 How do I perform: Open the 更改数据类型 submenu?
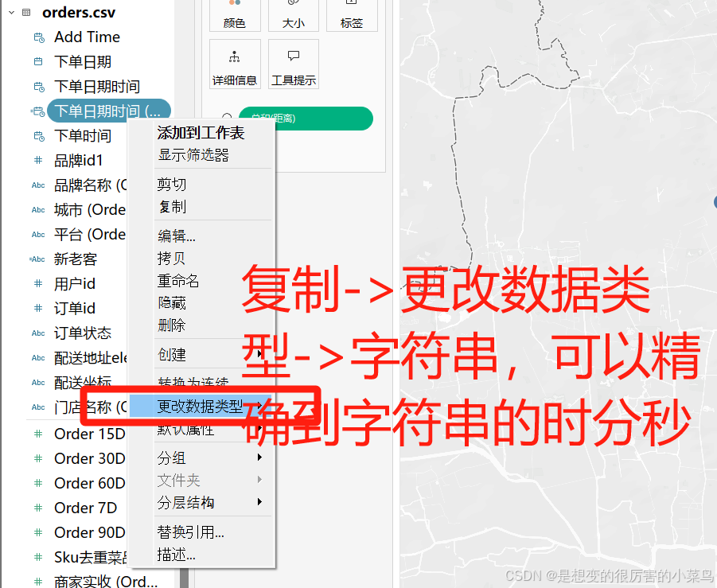click(x=201, y=406)
